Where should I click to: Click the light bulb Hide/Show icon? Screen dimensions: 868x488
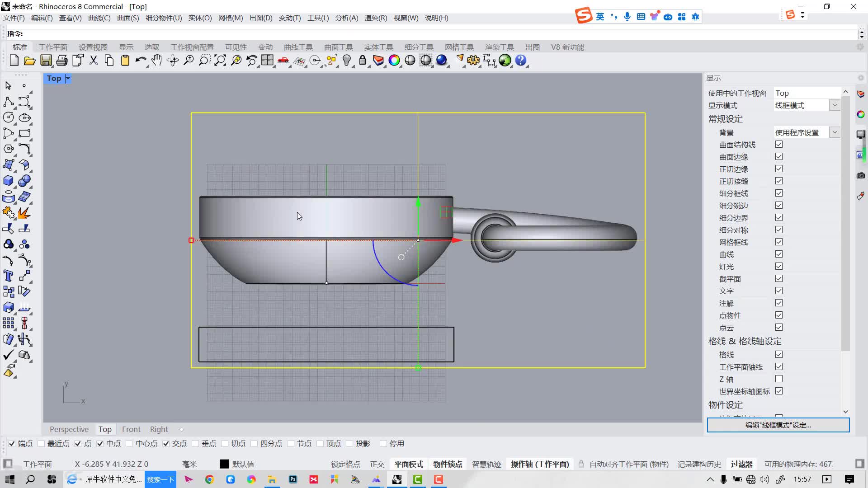pyautogui.click(x=347, y=61)
